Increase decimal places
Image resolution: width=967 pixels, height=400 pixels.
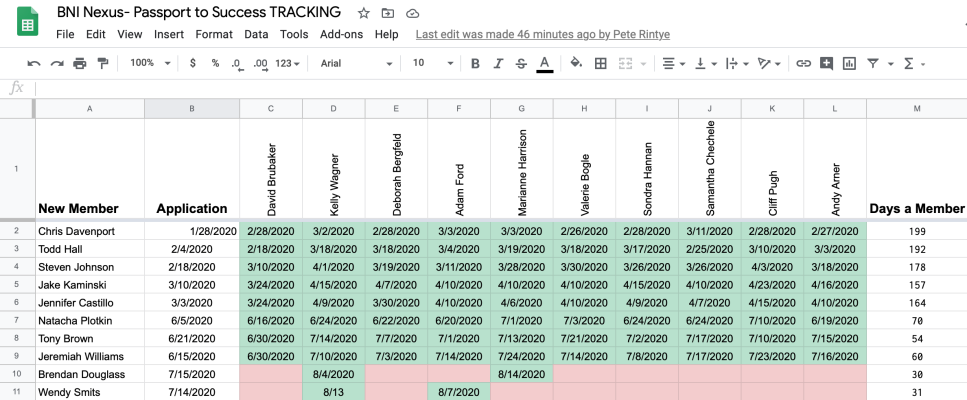click(260, 64)
